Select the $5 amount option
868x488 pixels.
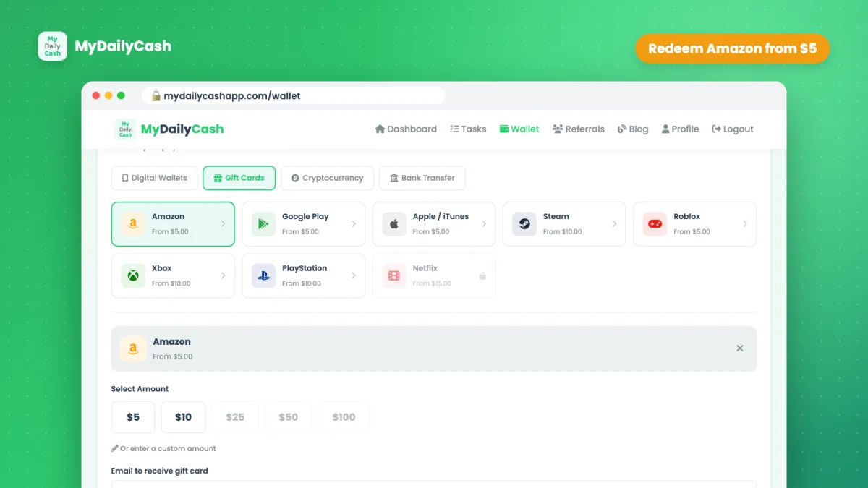click(x=133, y=417)
